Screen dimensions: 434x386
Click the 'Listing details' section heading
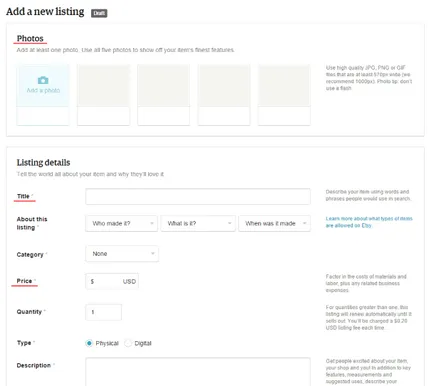[44, 163]
